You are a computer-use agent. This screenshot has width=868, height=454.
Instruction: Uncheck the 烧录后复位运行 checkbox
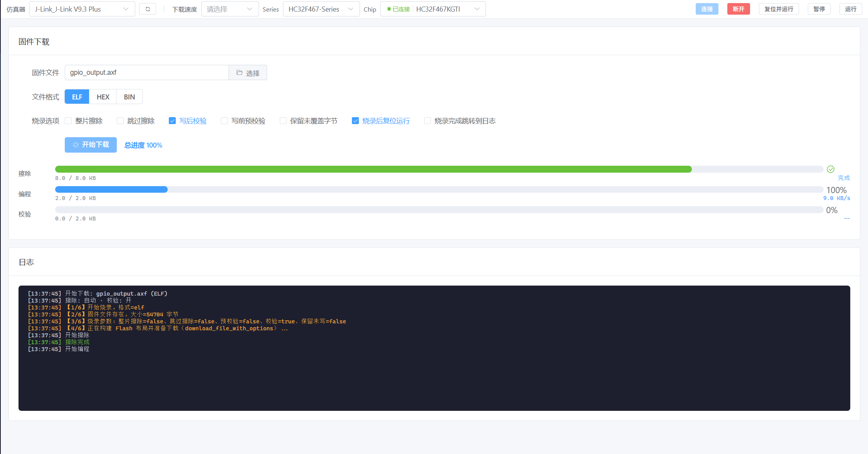355,121
